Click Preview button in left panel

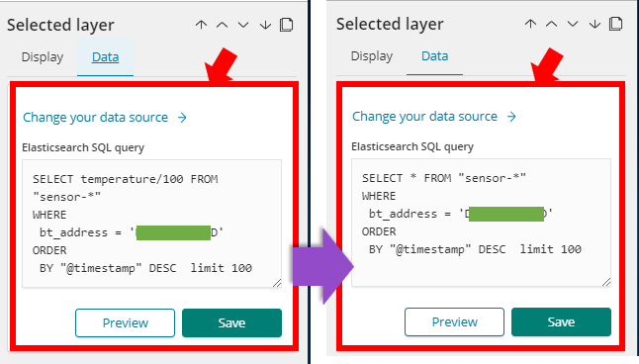pos(125,322)
